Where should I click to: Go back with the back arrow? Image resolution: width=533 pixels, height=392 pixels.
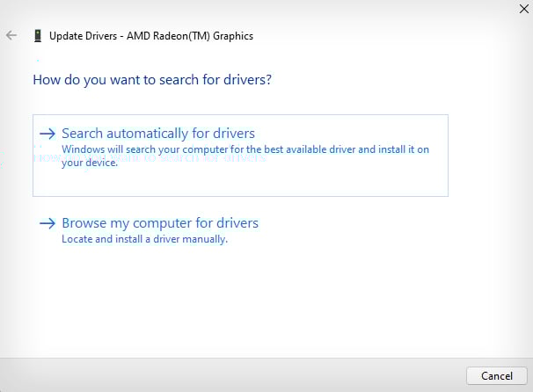tap(11, 35)
